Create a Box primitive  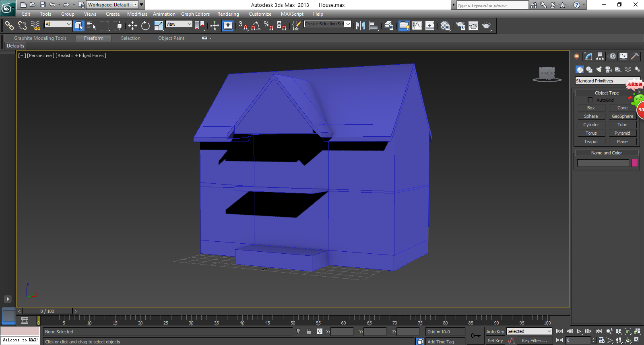tap(591, 108)
